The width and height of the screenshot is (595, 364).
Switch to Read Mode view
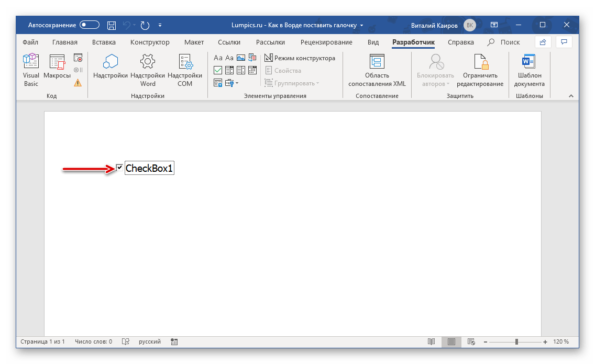coord(432,341)
